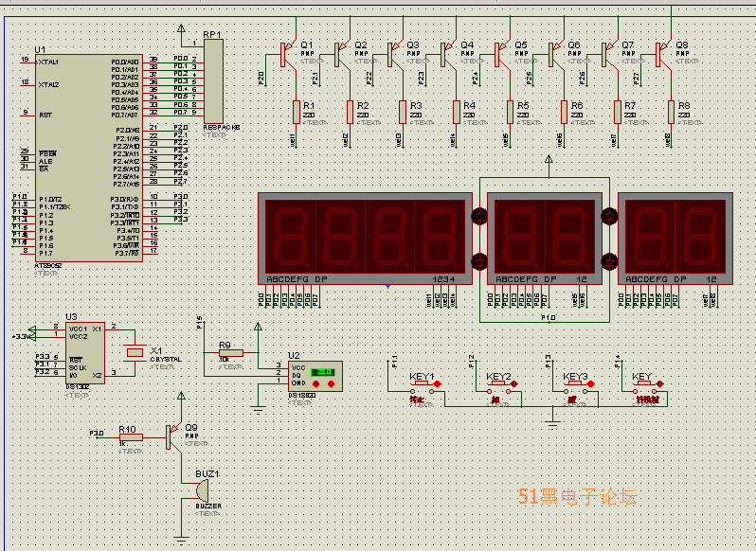Click the P1.5 terminal label beside R9

pyautogui.click(x=200, y=322)
